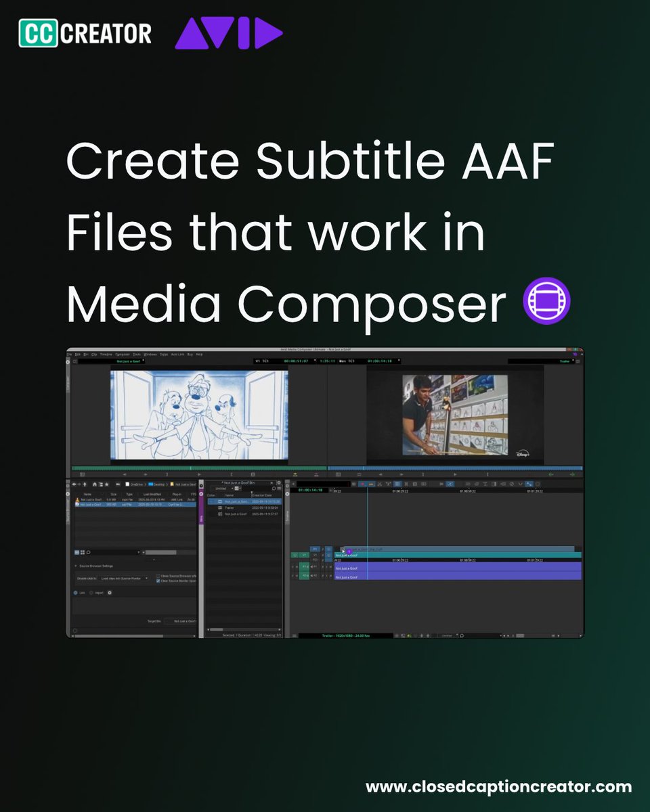Toggle the V1 record track selector
The height and width of the screenshot is (812, 650).
coord(315,555)
